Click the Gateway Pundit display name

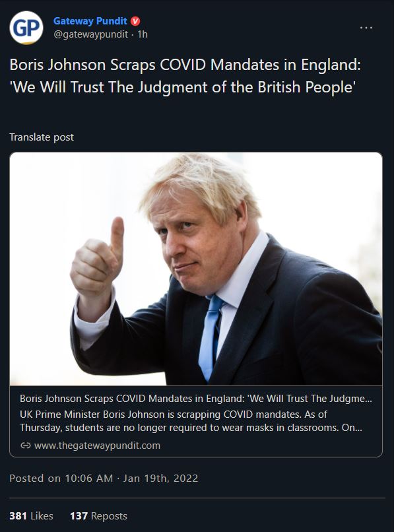click(x=90, y=21)
